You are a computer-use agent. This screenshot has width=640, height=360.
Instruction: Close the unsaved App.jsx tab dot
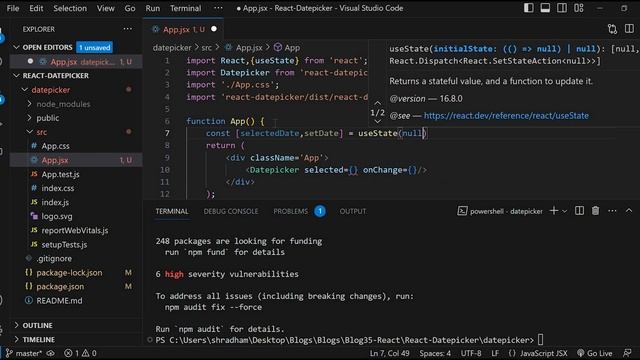tap(214, 29)
